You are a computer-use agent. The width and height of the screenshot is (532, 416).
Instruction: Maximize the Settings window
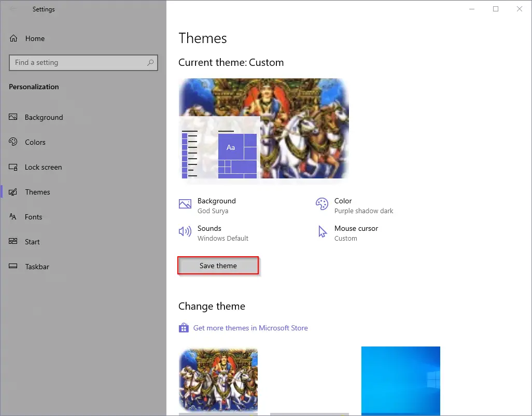click(x=496, y=9)
